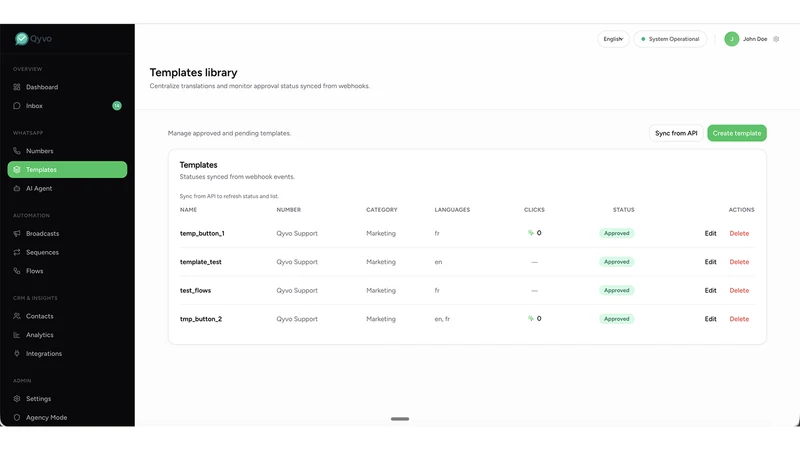Open the Inbox unread count badge

point(117,106)
